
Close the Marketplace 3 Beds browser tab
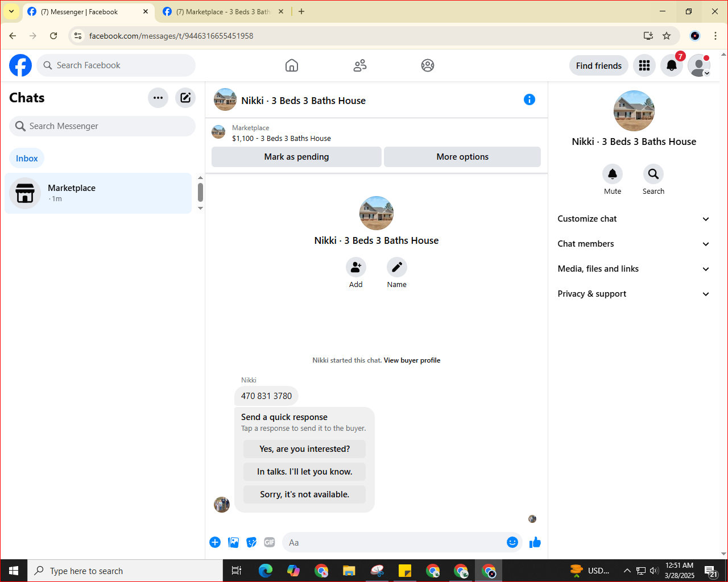[280, 11]
